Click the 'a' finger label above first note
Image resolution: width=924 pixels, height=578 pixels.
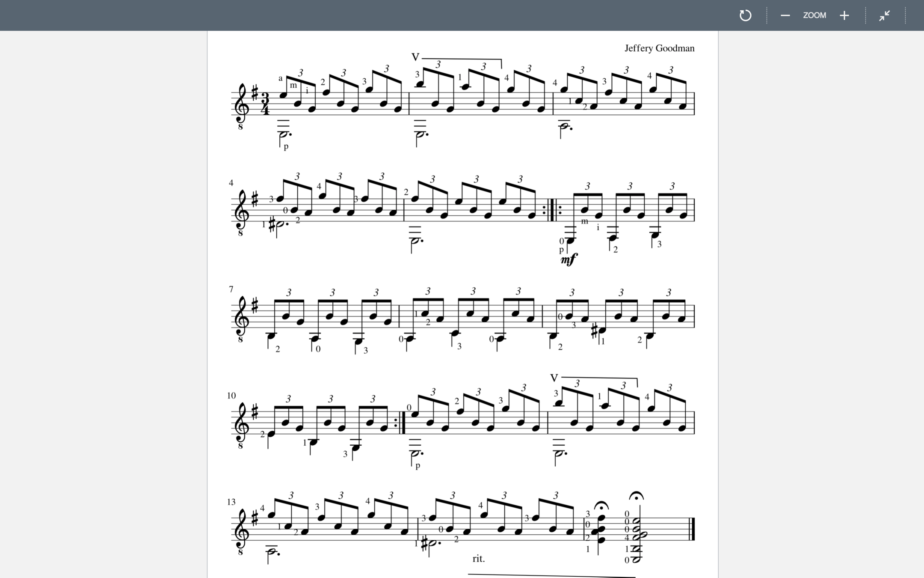pos(281,78)
